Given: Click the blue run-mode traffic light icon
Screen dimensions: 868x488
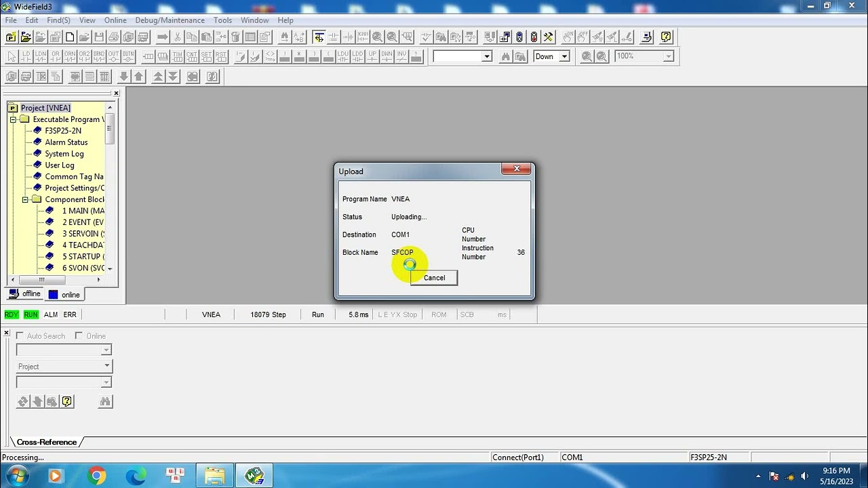Looking at the screenshot, I should pyautogui.click(x=519, y=37).
